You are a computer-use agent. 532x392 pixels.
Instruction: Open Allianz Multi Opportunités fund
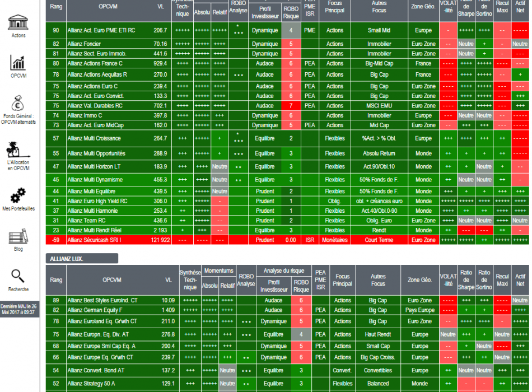click(x=96, y=153)
